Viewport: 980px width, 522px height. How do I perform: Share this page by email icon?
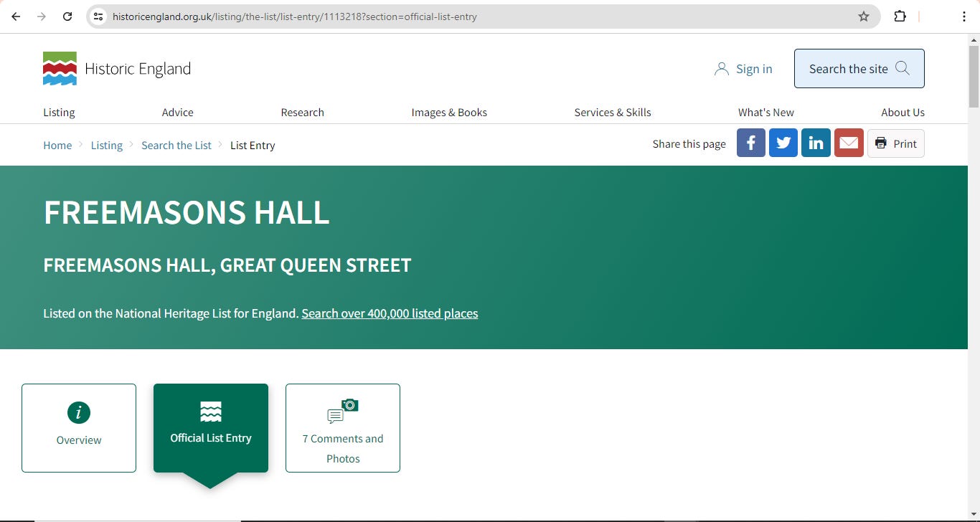pos(849,143)
